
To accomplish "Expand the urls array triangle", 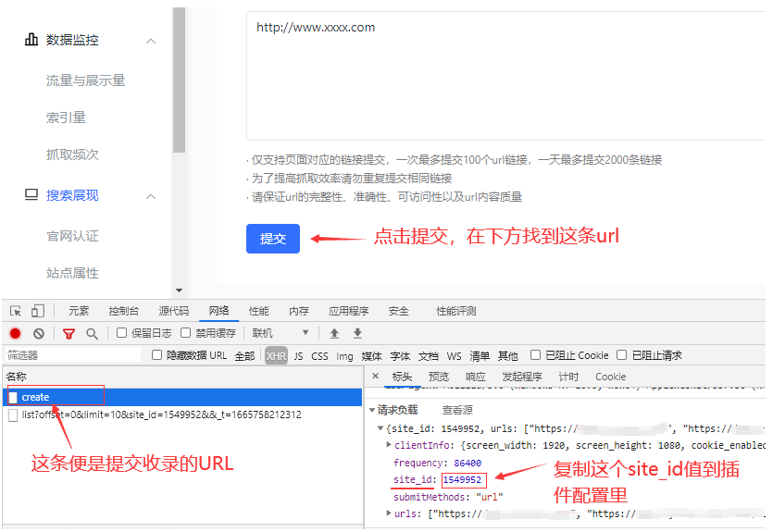I will pos(389,513).
